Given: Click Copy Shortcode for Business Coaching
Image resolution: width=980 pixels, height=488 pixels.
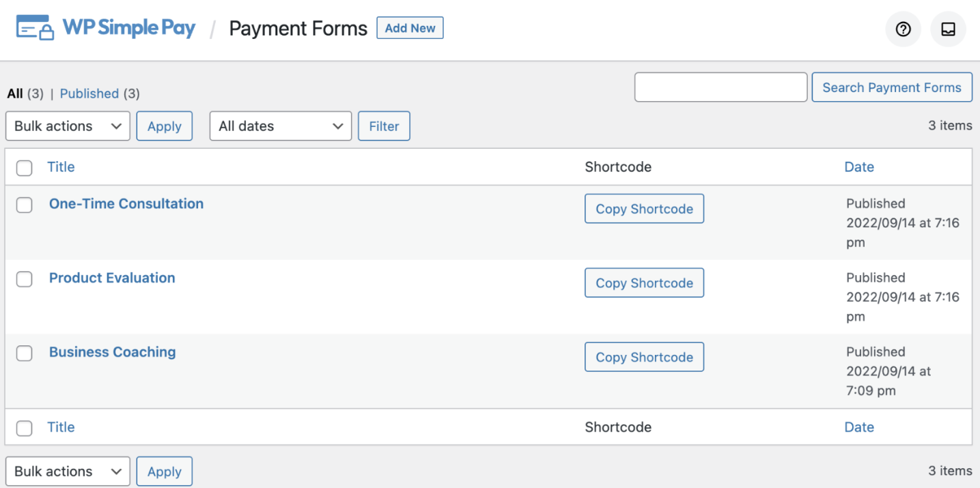Looking at the screenshot, I should coord(643,356).
